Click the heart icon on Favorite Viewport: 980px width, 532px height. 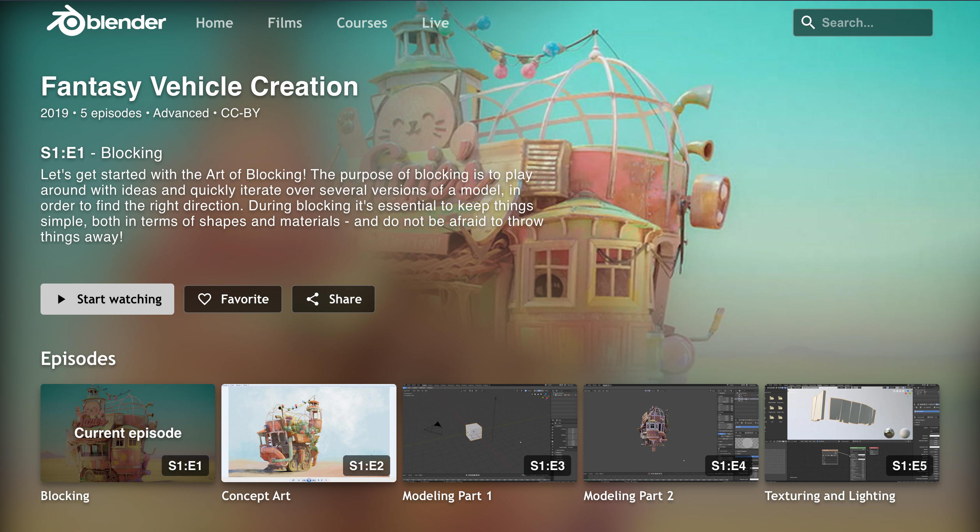[205, 299]
